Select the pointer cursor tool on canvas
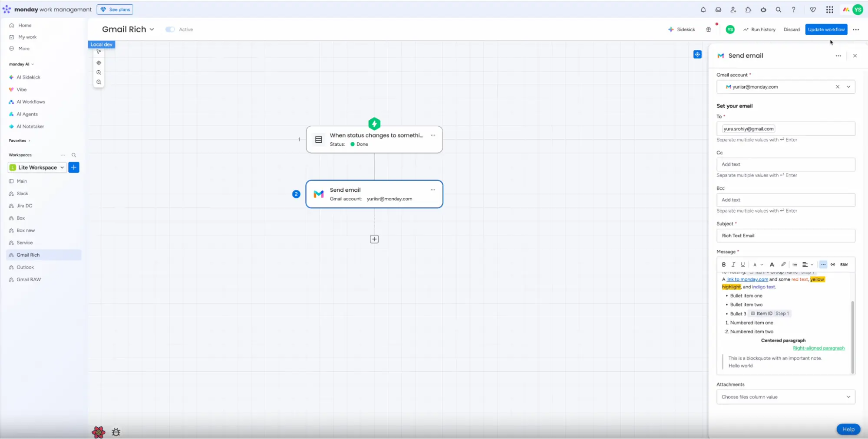Image resolution: width=868 pixels, height=439 pixels. coord(99,52)
